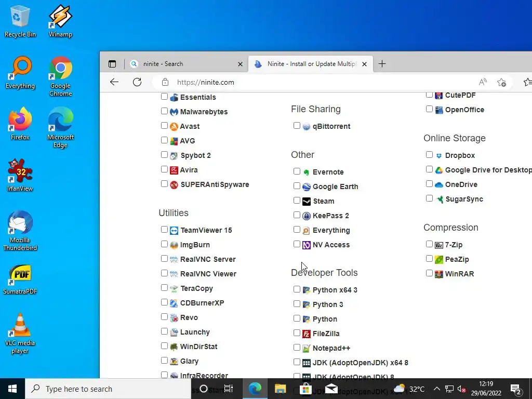This screenshot has height=399, width=532.
Task: Open File Explorer from the taskbar
Action: (280, 389)
